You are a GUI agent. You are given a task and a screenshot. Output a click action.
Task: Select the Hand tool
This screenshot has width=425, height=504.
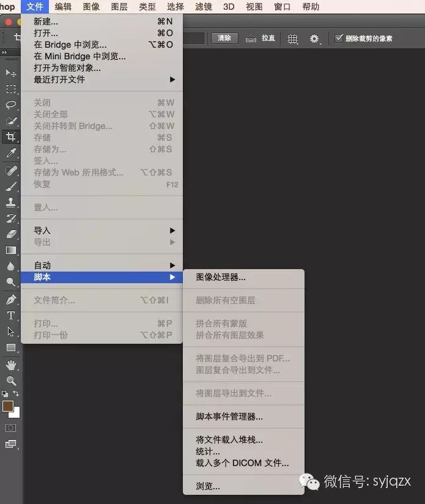[x=11, y=365]
